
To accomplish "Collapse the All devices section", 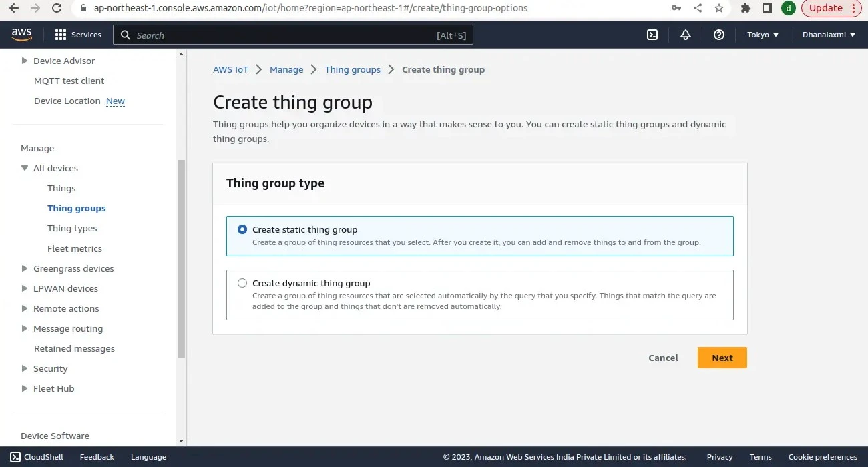I will (25, 168).
